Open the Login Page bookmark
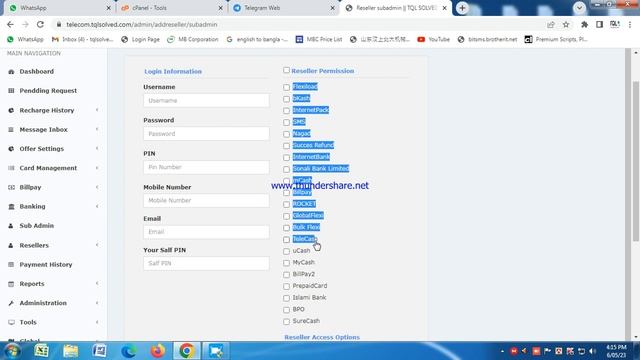Image resolution: width=640 pixels, height=360 pixels. click(x=140, y=39)
